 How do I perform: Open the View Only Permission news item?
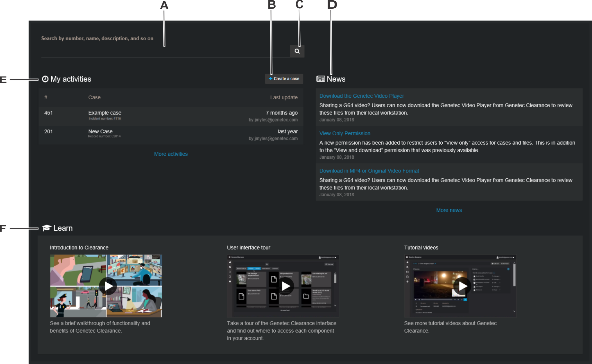[x=345, y=133]
